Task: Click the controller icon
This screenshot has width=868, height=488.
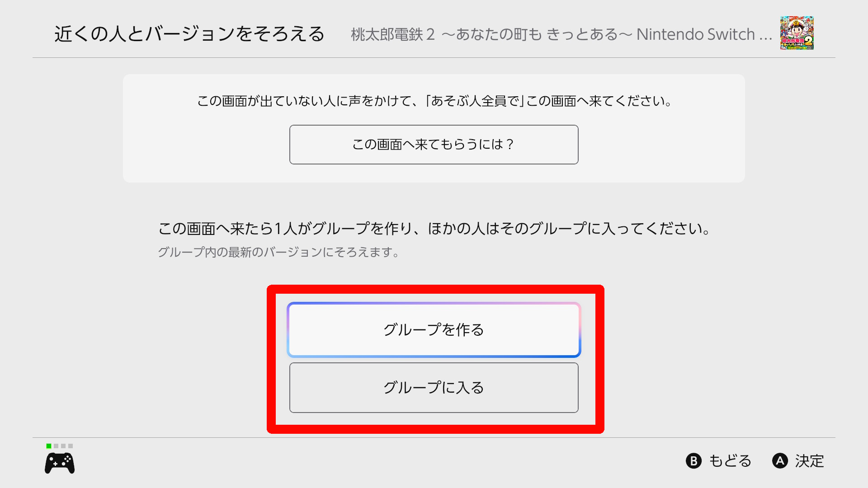Action: (x=60, y=463)
